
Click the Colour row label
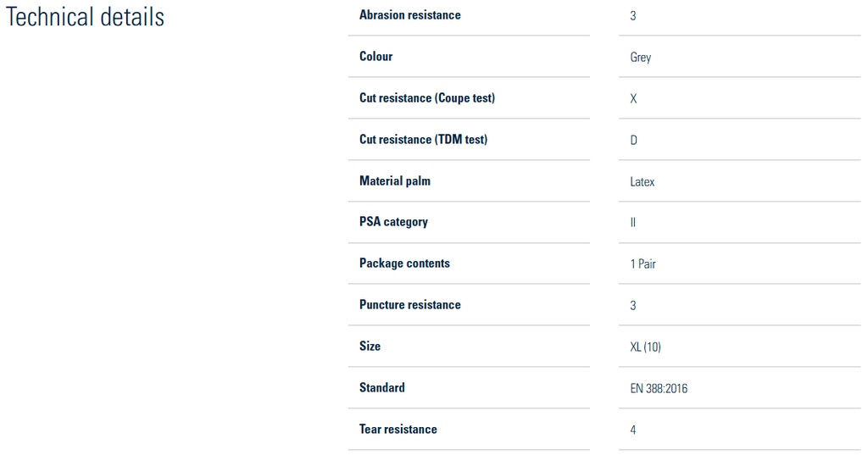(x=376, y=57)
